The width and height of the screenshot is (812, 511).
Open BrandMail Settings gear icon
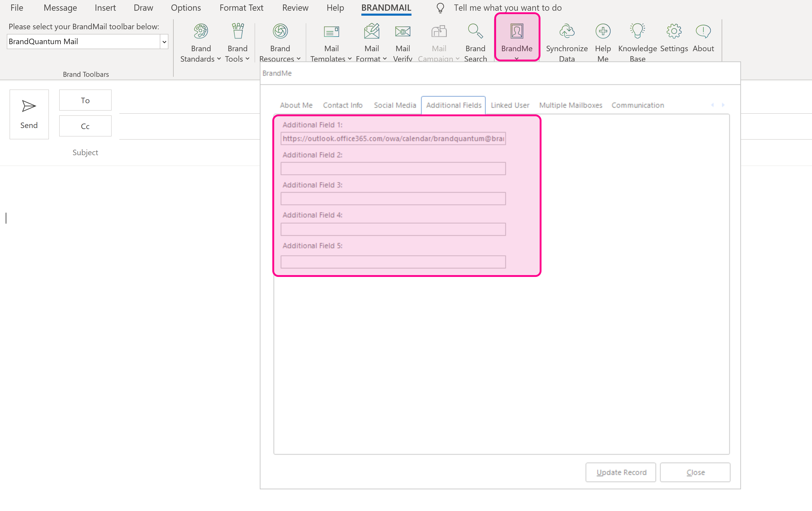(x=673, y=31)
